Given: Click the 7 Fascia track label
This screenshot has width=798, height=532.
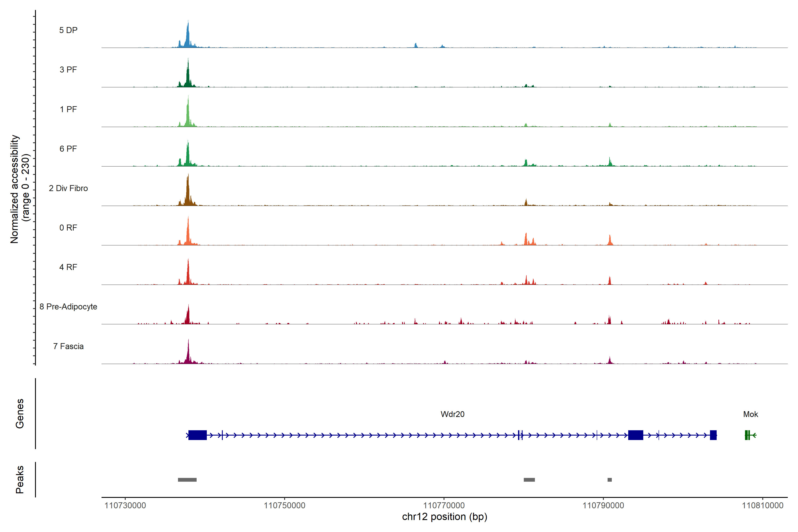Looking at the screenshot, I should tap(68, 346).
